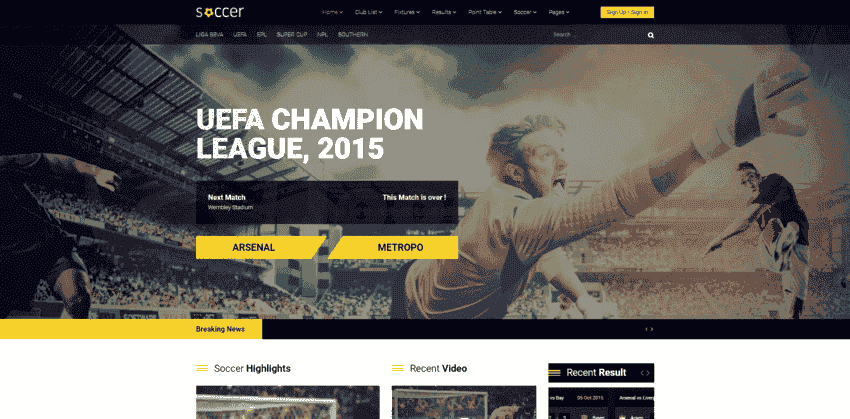
Task: Click the Soccer Highlights heading icon
Action: pyautogui.click(x=202, y=369)
